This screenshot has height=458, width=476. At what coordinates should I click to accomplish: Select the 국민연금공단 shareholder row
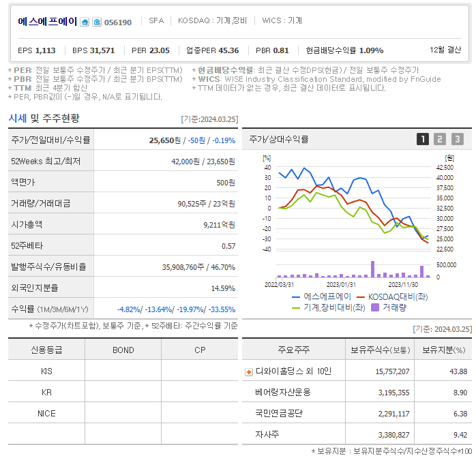tap(357, 414)
